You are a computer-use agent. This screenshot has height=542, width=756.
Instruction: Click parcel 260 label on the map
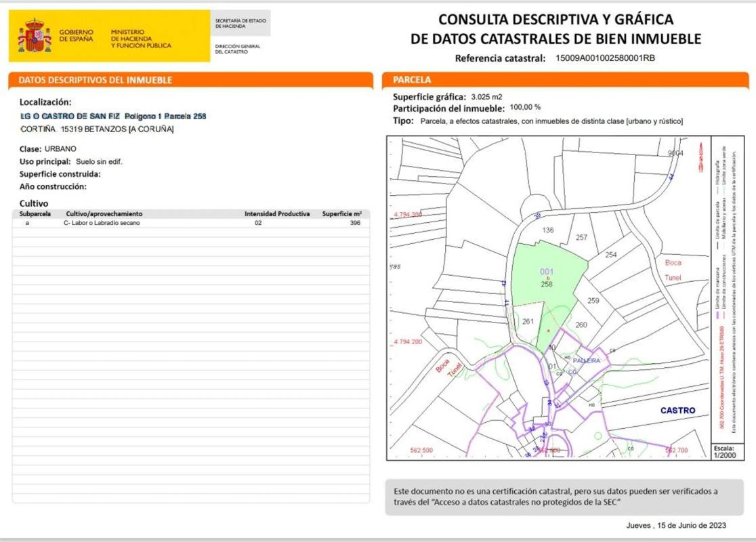tap(581, 325)
